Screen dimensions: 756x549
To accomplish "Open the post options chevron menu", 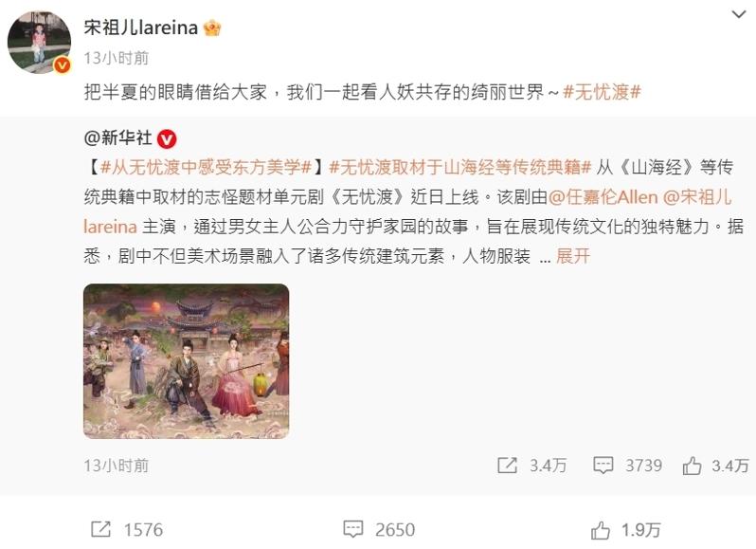I will (x=738, y=14).
